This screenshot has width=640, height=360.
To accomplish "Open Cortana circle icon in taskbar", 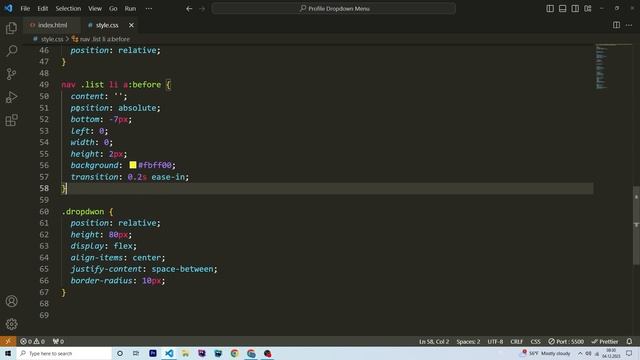I will pos(120,353).
